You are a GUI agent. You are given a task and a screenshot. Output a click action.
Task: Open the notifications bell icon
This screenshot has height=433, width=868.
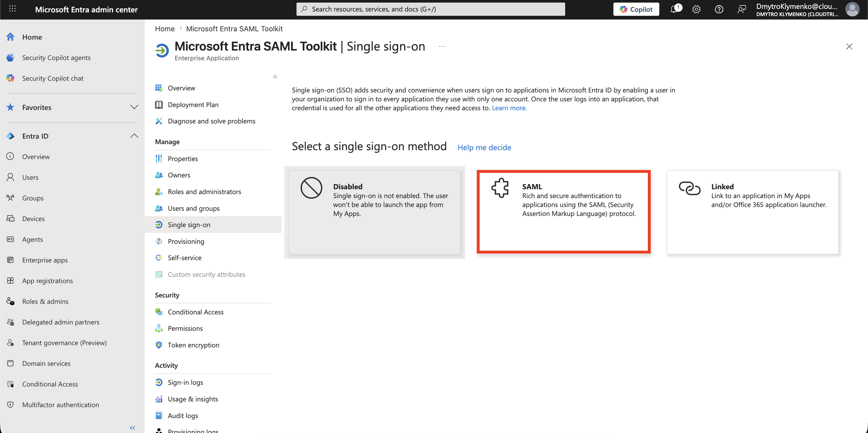(x=675, y=9)
